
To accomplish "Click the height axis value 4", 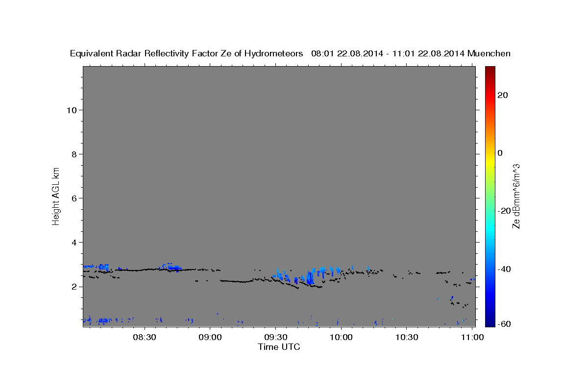I will tap(74, 242).
